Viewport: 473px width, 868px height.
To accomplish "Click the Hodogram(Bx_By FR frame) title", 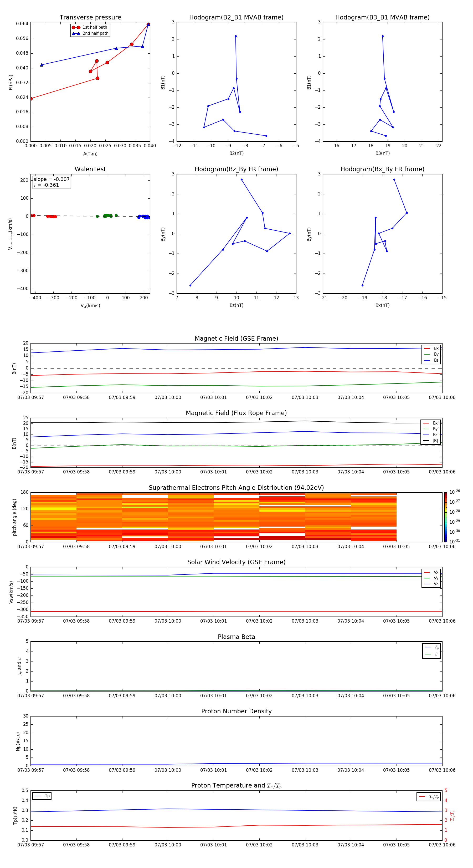I will click(382, 169).
